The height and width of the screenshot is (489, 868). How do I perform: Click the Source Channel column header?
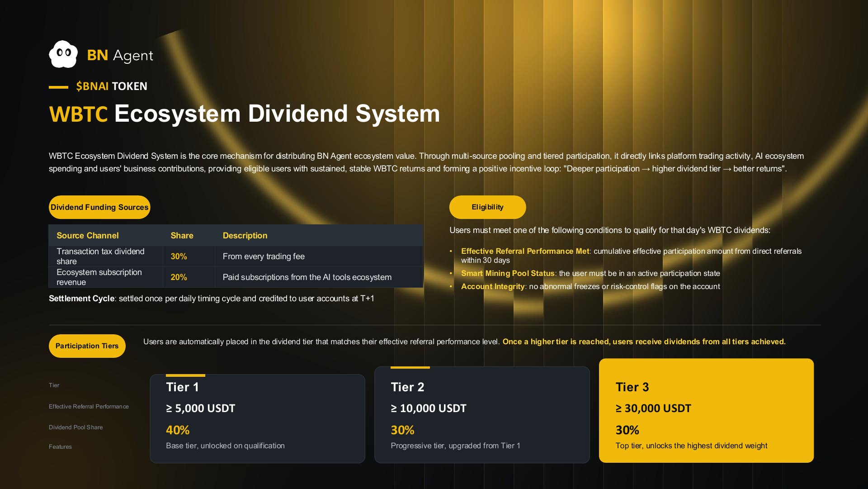87,236
